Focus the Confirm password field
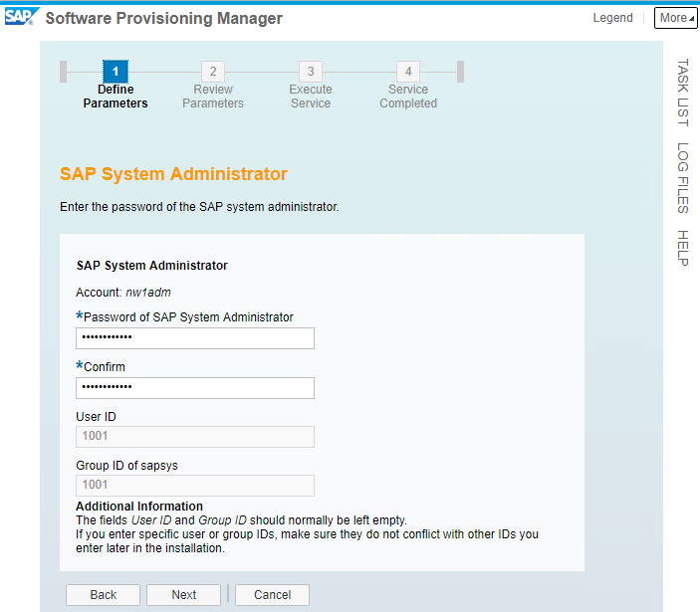The image size is (700, 612). [195, 388]
